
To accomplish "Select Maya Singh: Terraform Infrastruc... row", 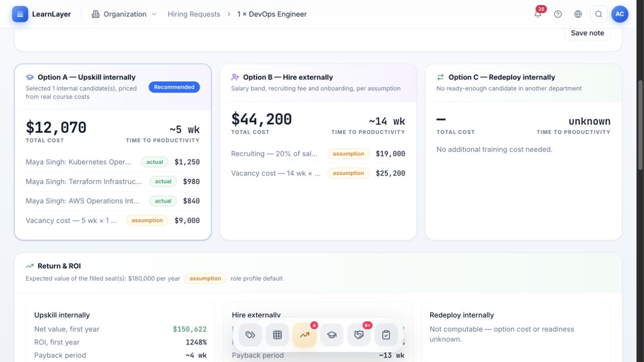I will pyautogui.click(x=113, y=182).
